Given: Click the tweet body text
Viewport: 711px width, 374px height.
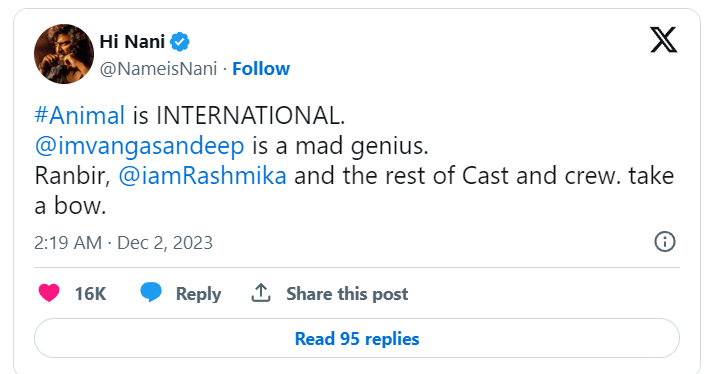Looking at the screenshot, I should click(x=354, y=160).
